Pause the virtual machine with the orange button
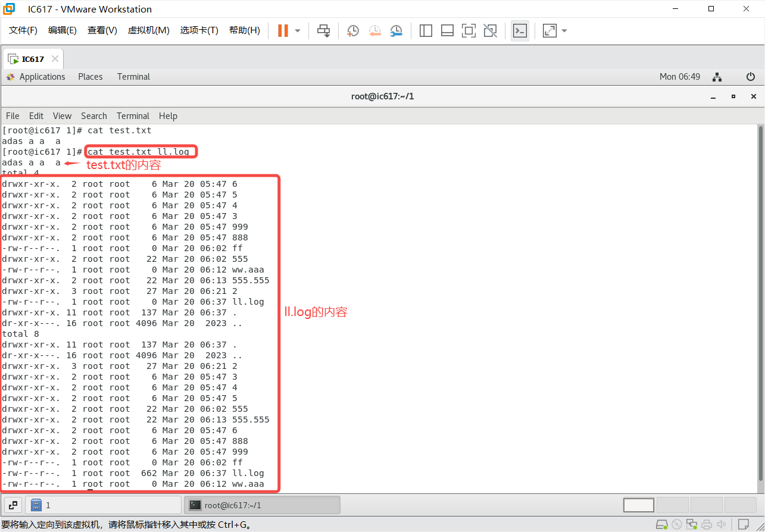Screen dimensions: 765x532 283,30
